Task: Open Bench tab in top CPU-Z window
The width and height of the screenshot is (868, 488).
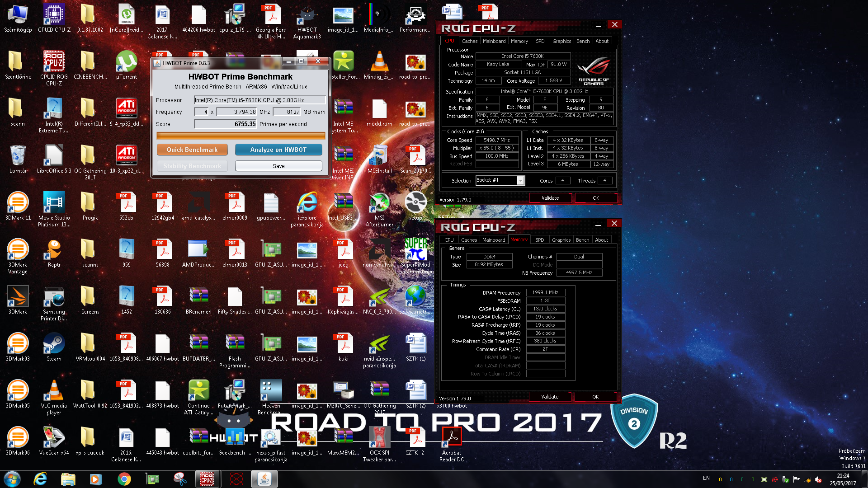Action: (583, 41)
